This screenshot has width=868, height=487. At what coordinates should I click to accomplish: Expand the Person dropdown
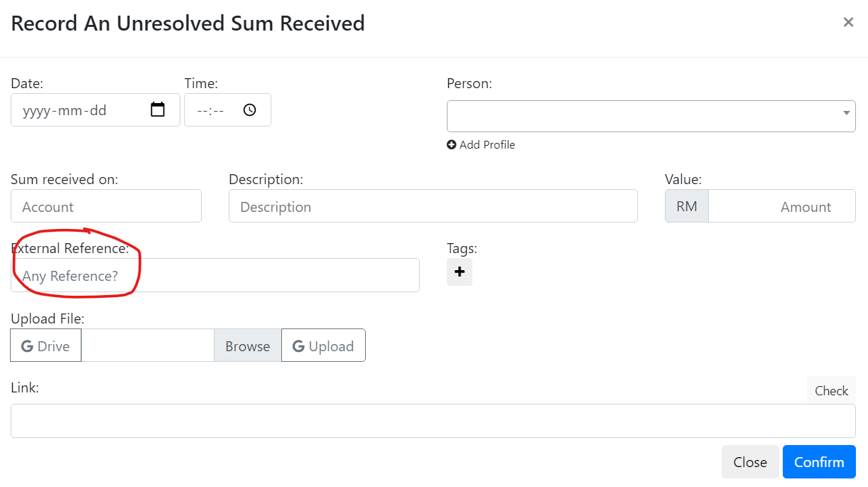[x=651, y=116]
